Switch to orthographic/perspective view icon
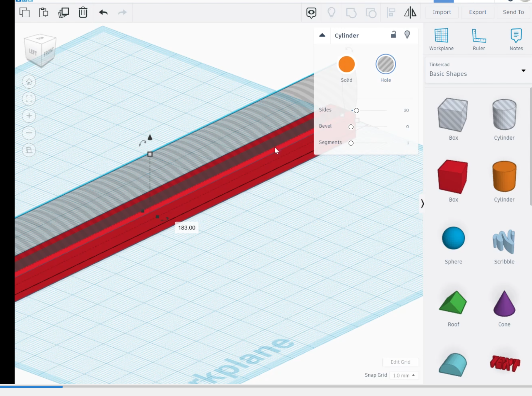The height and width of the screenshot is (396, 532). coord(29,150)
